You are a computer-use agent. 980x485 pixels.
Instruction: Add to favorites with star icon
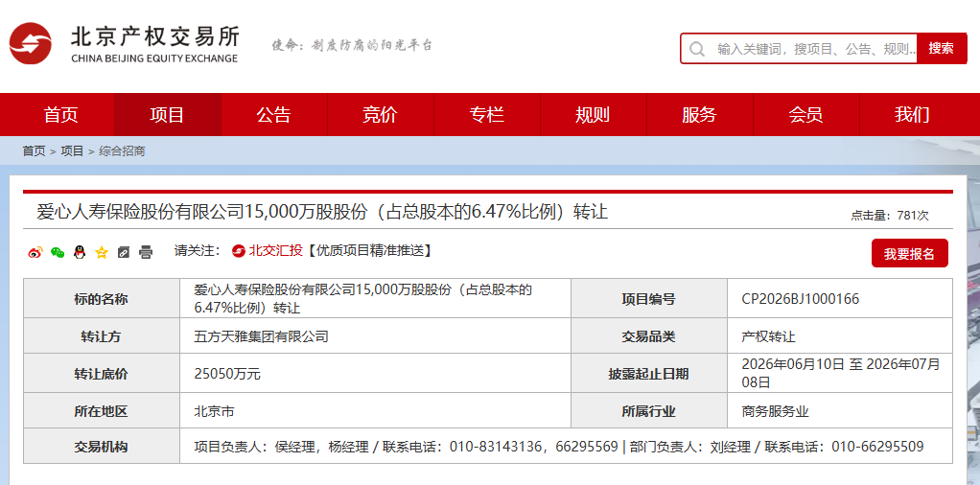pos(102,252)
